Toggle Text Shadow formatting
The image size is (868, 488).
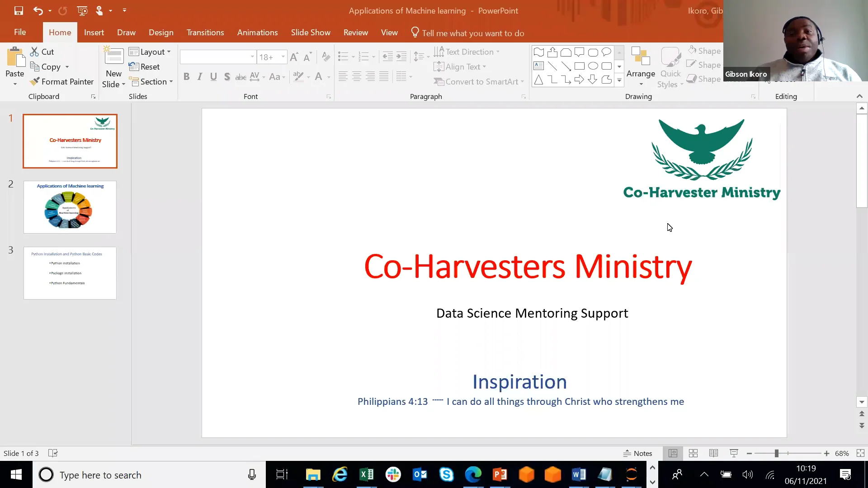click(227, 77)
